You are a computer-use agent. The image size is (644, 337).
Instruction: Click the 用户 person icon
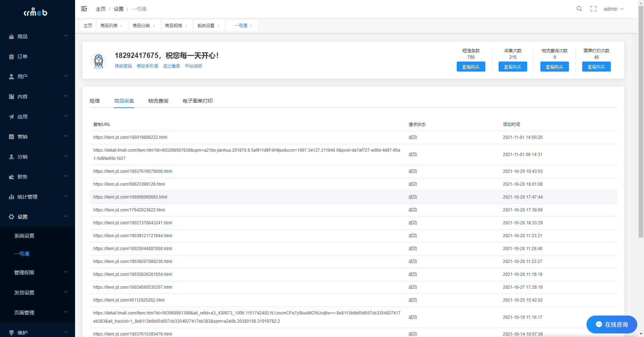(x=11, y=77)
